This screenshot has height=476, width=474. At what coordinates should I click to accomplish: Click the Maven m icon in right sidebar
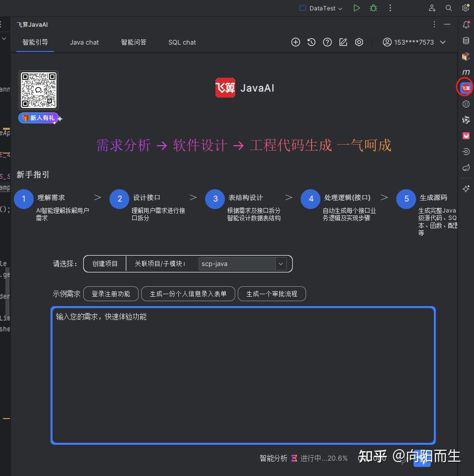(465, 72)
